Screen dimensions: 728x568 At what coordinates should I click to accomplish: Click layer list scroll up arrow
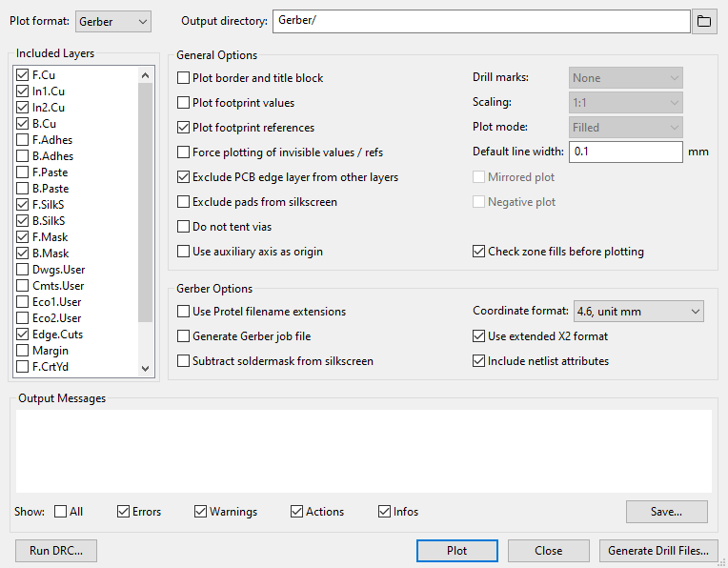146,75
